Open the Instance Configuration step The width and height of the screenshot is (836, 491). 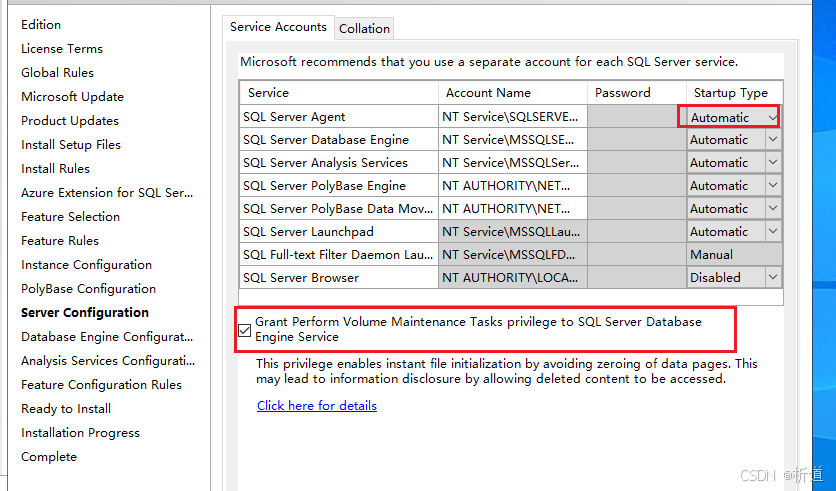[x=86, y=265]
